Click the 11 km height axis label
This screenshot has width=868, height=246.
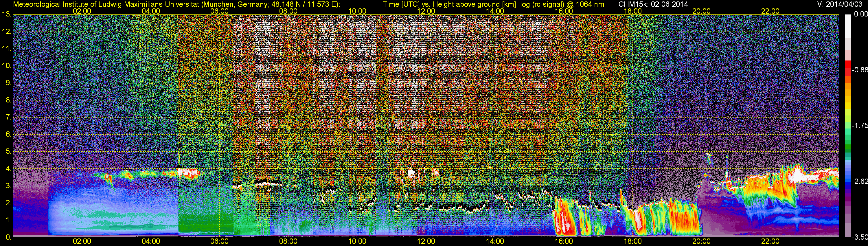6,49
